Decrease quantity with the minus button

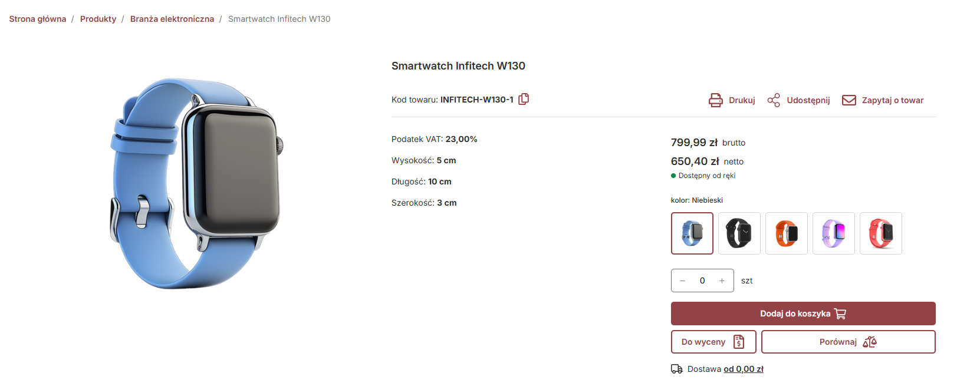[683, 281]
